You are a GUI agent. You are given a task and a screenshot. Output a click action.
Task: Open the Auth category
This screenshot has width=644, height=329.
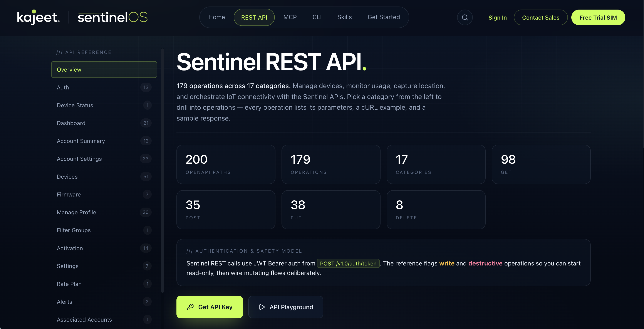click(x=104, y=87)
